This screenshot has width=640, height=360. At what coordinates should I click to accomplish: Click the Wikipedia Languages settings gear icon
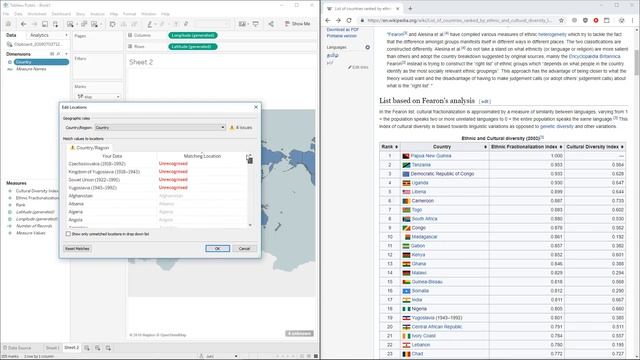367,47
